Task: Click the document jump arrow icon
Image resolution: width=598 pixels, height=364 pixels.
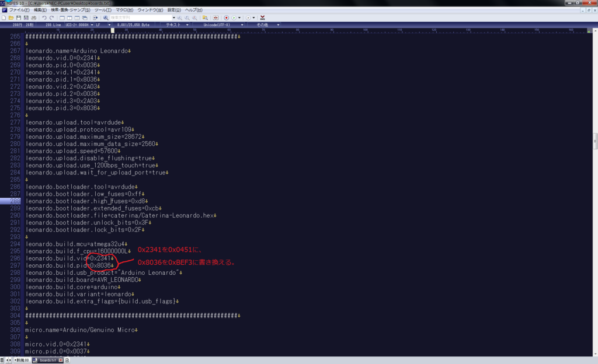Action: (x=95, y=17)
